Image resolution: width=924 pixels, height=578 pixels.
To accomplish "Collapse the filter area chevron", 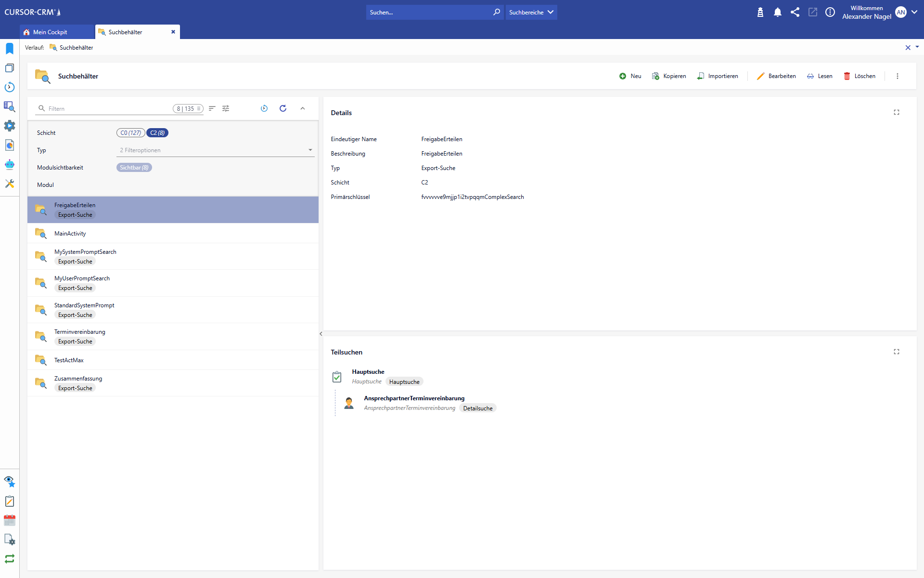I will pos(303,108).
